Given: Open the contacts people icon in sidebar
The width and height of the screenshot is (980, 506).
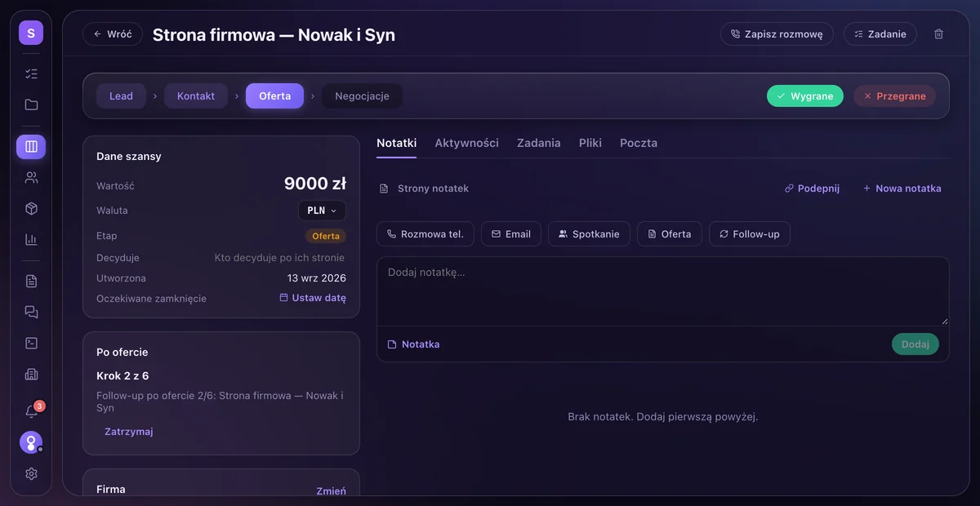Looking at the screenshot, I should tap(31, 178).
